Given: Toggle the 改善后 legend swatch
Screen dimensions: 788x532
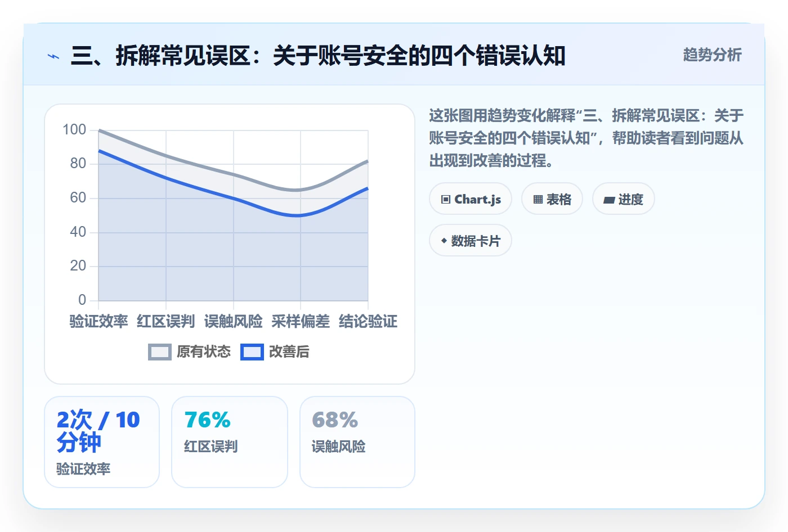Looking at the screenshot, I should [252, 352].
